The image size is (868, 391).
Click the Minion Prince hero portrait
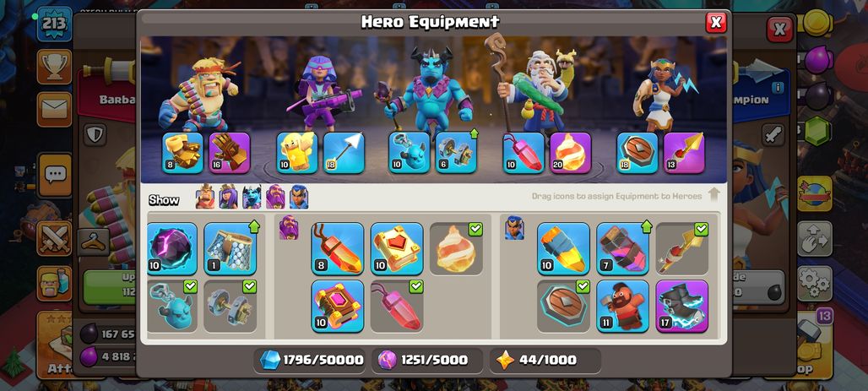pyautogui.click(x=429, y=89)
